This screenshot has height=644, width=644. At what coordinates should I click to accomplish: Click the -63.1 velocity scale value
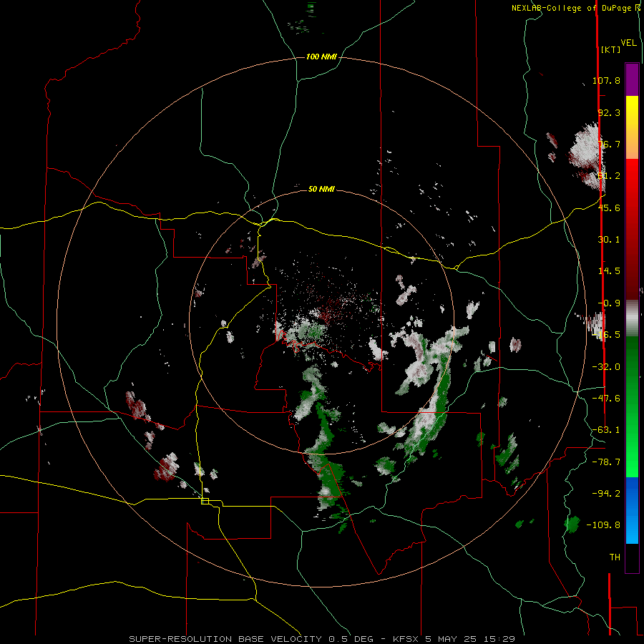tap(606, 430)
